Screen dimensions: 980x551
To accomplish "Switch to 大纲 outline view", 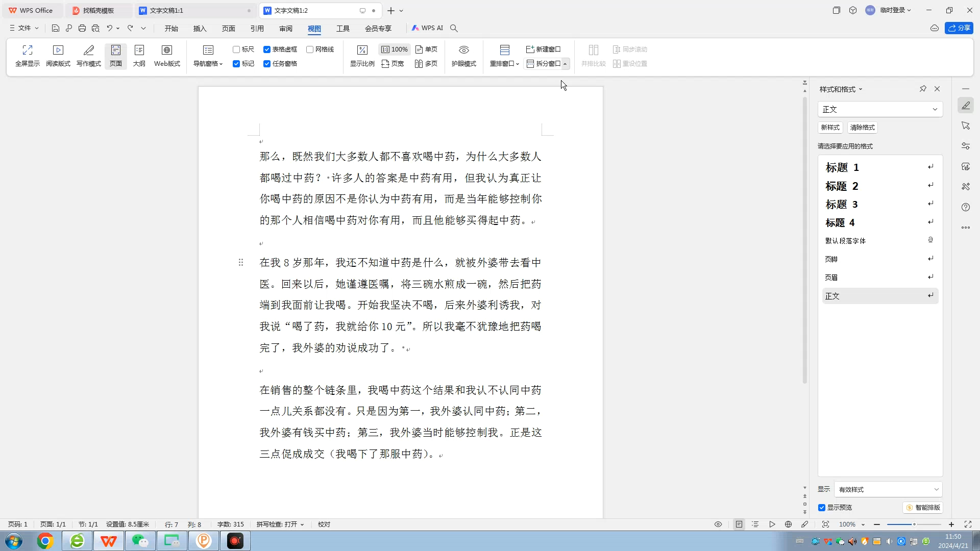I will pyautogui.click(x=139, y=55).
